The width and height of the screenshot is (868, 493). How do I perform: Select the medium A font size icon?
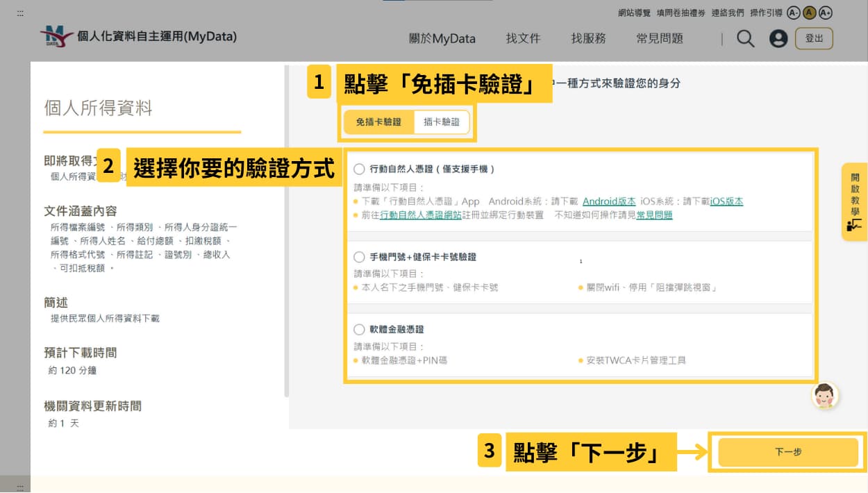[810, 12]
